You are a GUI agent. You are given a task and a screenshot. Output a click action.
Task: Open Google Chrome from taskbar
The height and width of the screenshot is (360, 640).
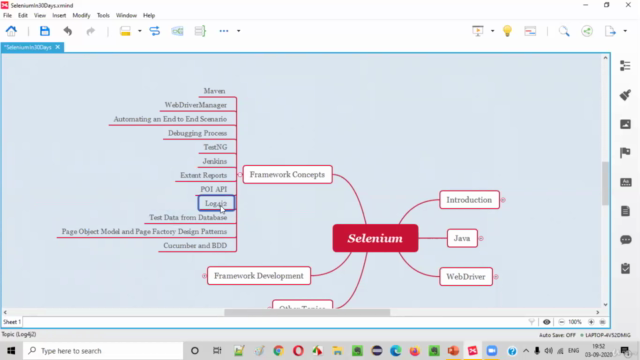coord(278,351)
